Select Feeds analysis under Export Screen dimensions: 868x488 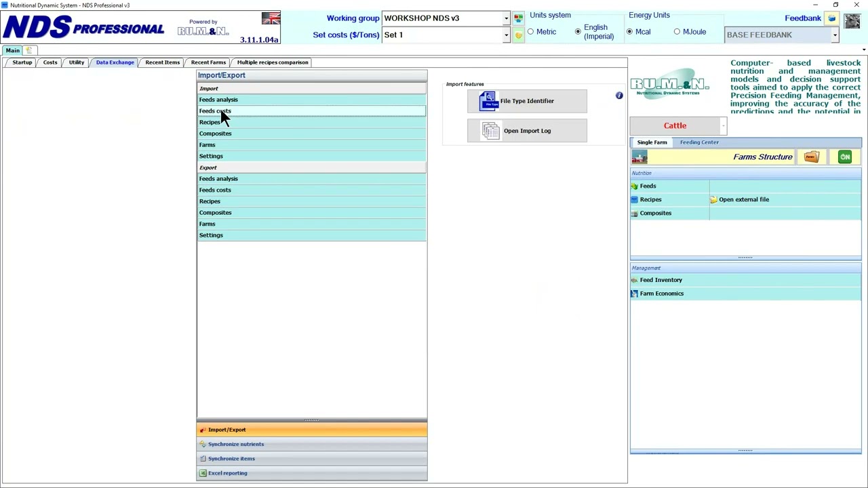312,179
